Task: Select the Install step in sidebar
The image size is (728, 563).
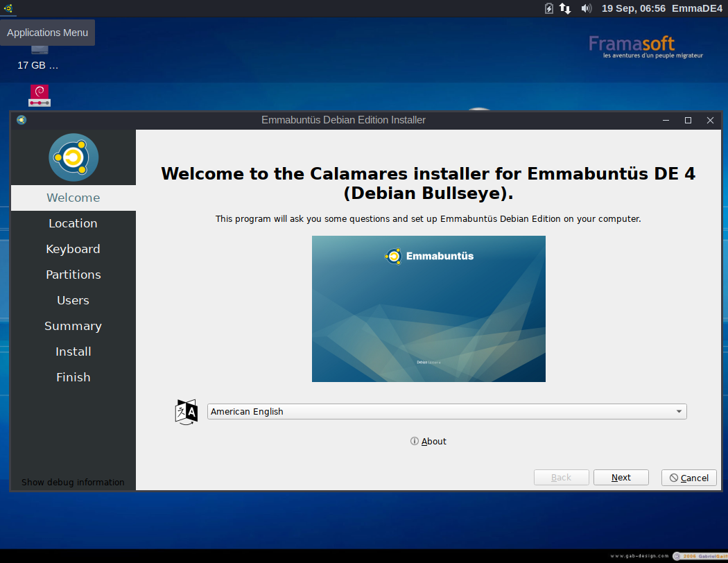Action: click(73, 352)
